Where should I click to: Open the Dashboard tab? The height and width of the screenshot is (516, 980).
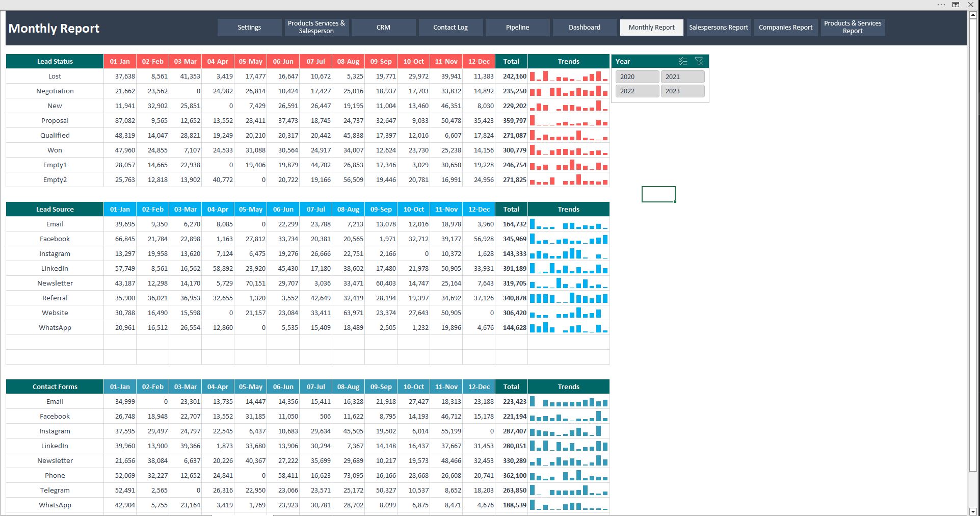tap(585, 28)
